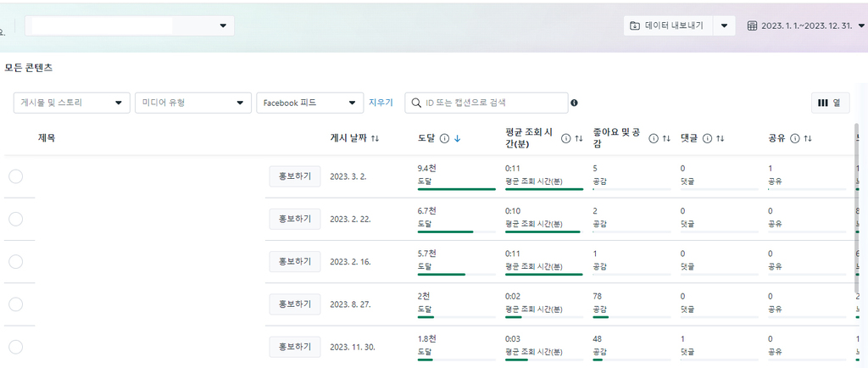The image size is (868, 368).
Task: Open the 게시물 및 스토리 dropdown
Action: (72, 103)
